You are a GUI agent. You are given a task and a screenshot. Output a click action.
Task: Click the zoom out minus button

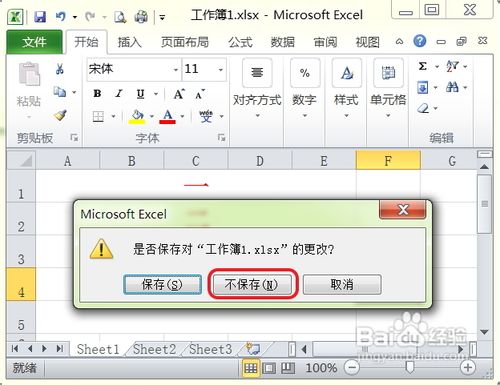(x=352, y=368)
